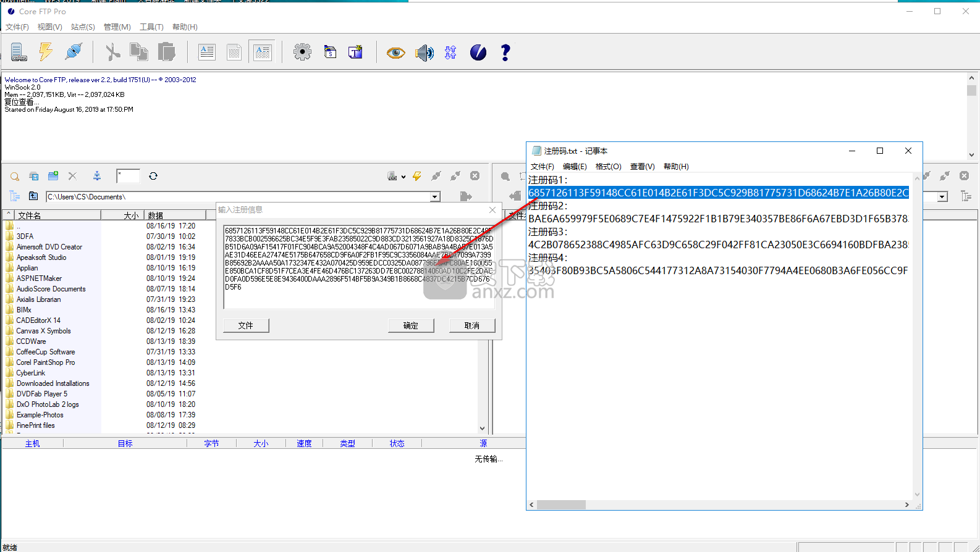Click the remote pane stop circle icon
The image size is (980, 552).
coord(964,176)
